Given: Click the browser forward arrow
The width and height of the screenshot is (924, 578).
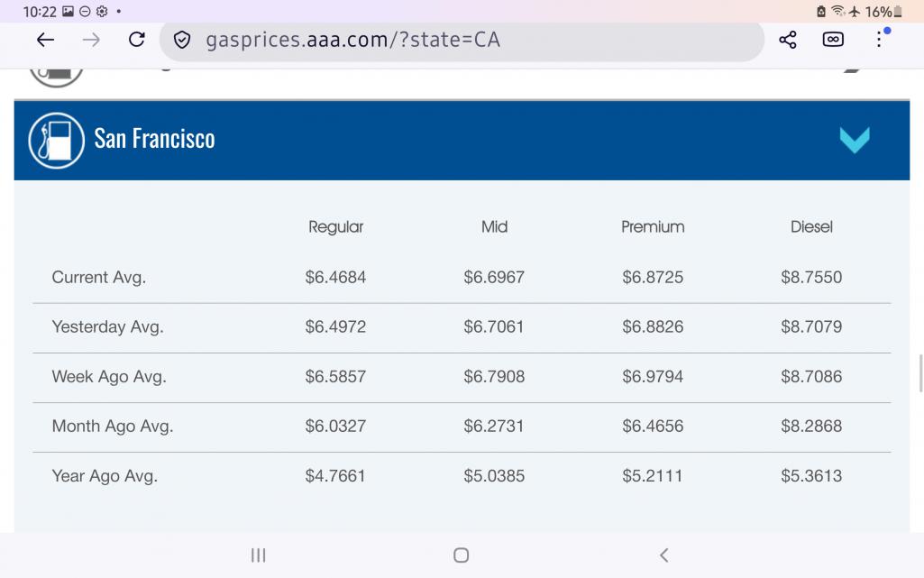Looking at the screenshot, I should [x=91, y=40].
